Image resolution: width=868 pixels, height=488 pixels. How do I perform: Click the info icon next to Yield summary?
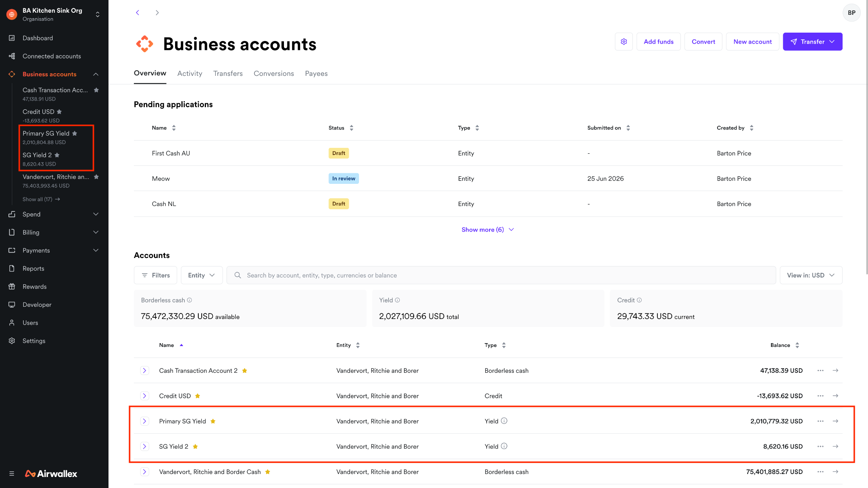398,300
